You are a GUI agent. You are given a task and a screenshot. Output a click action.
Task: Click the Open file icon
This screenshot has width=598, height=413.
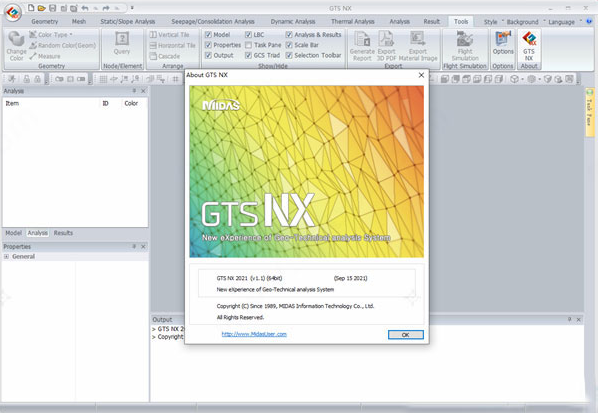pyautogui.click(x=42, y=8)
